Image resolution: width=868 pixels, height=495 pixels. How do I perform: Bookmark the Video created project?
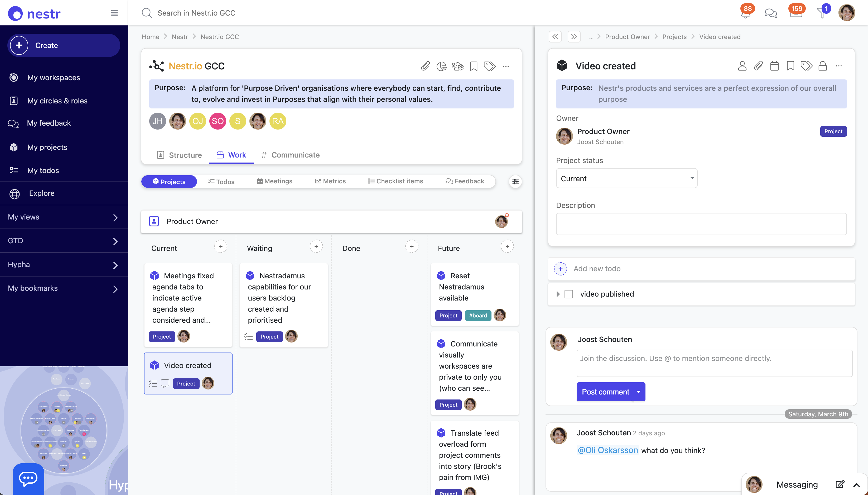pyautogui.click(x=790, y=66)
